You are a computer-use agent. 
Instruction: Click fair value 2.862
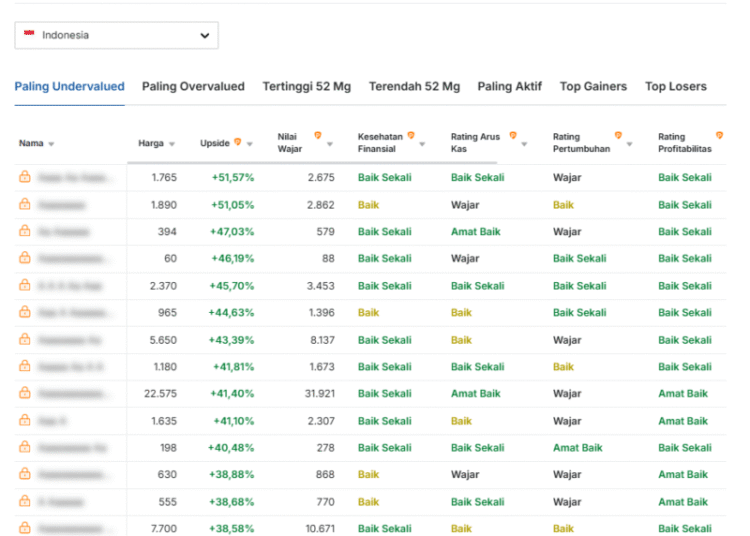coord(321,205)
